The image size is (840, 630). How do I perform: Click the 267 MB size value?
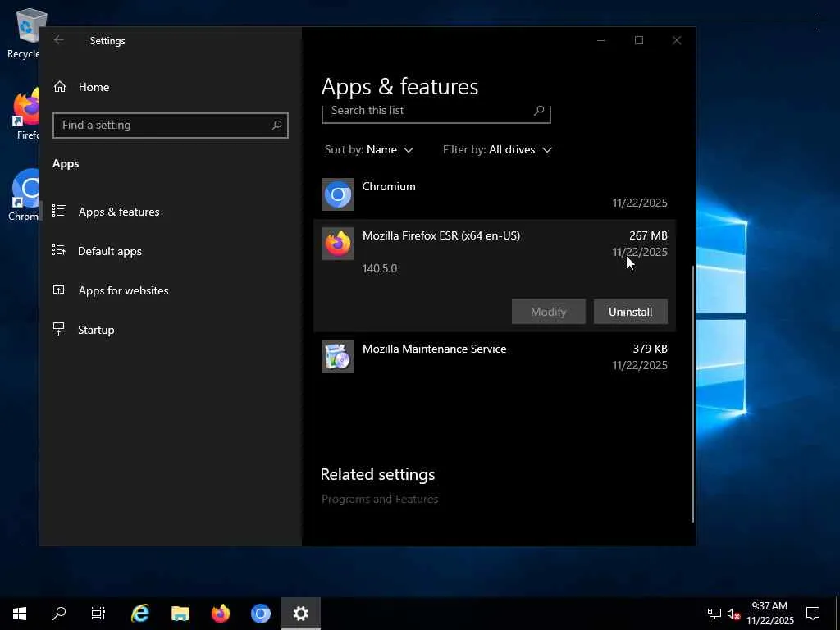(x=648, y=235)
